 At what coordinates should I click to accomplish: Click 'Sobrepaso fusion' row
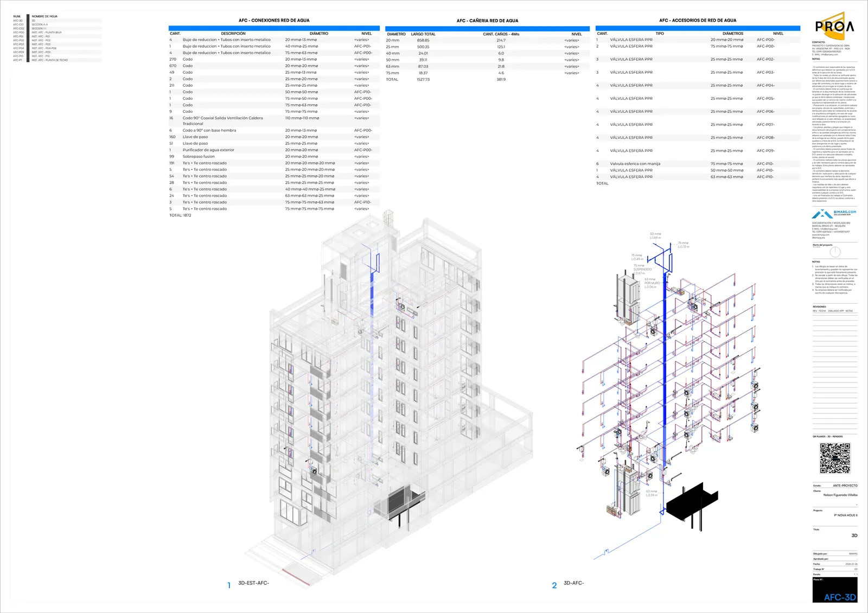[x=274, y=156]
